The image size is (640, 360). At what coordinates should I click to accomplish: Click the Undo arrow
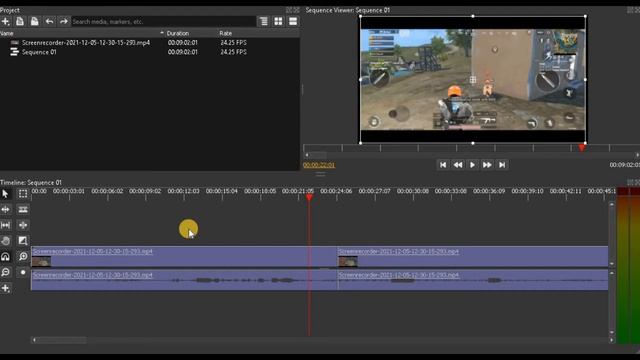pos(49,21)
